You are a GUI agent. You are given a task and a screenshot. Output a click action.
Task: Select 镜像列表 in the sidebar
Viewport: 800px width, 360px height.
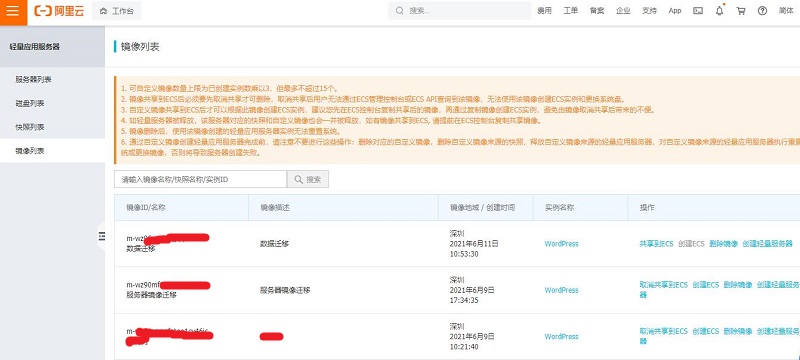pos(53,151)
